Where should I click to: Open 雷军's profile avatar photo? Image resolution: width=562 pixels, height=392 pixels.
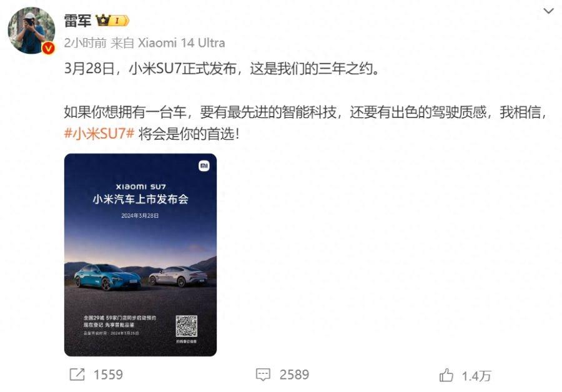[x=31, y=31]
